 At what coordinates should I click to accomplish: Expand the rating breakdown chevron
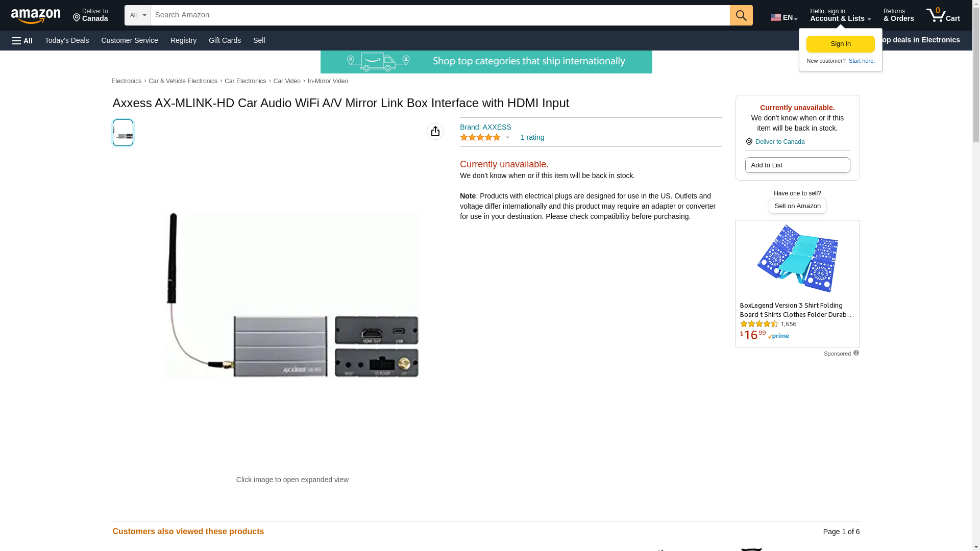(507, 137)
